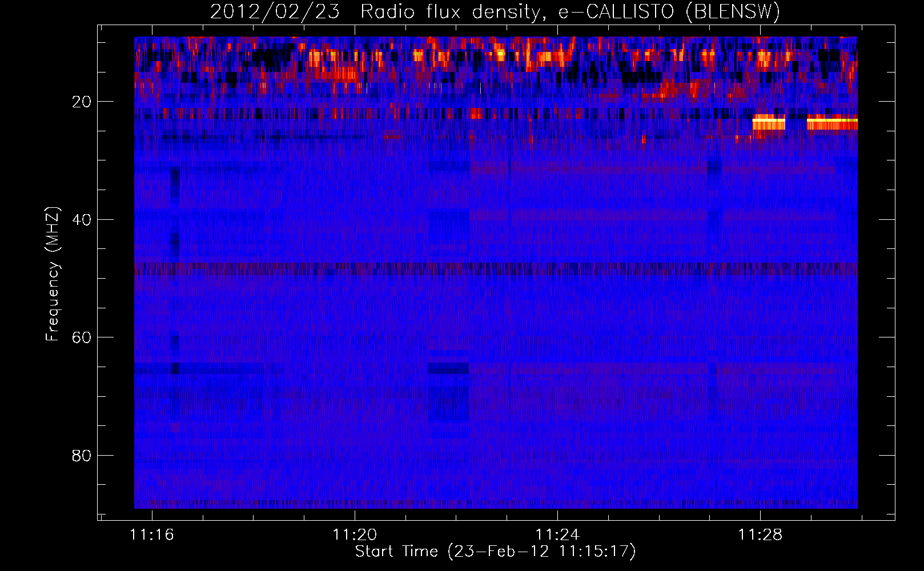Click the 11:28 time tick label

pos(760,535)
